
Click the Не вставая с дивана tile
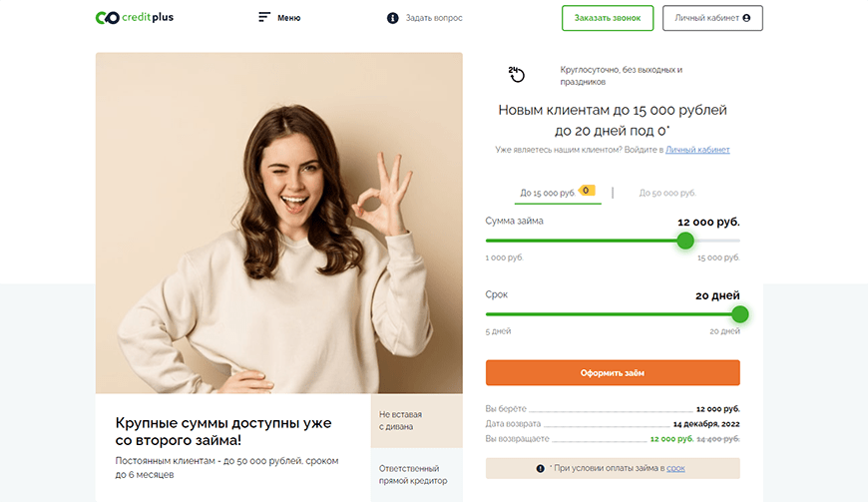[416, 420]
